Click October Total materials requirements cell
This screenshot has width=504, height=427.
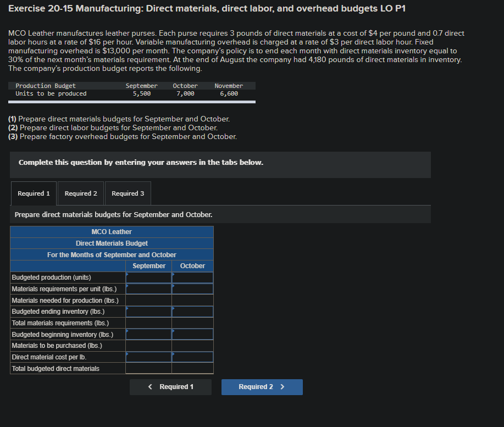[192, 323]
